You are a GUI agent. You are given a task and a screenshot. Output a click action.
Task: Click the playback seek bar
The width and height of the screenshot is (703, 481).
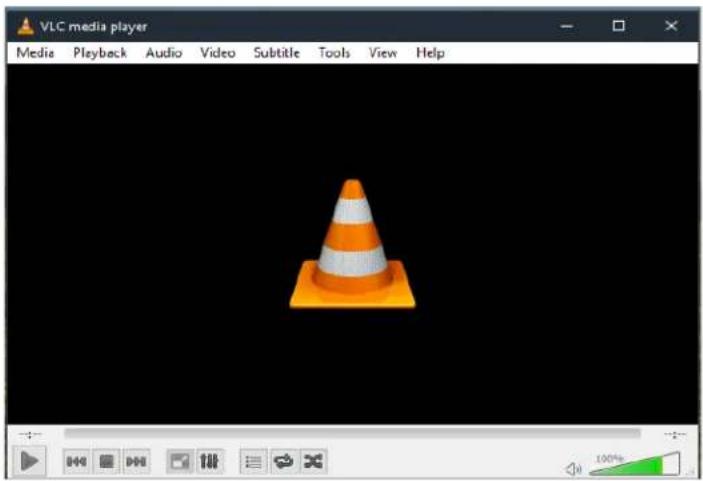click(352, 433)
